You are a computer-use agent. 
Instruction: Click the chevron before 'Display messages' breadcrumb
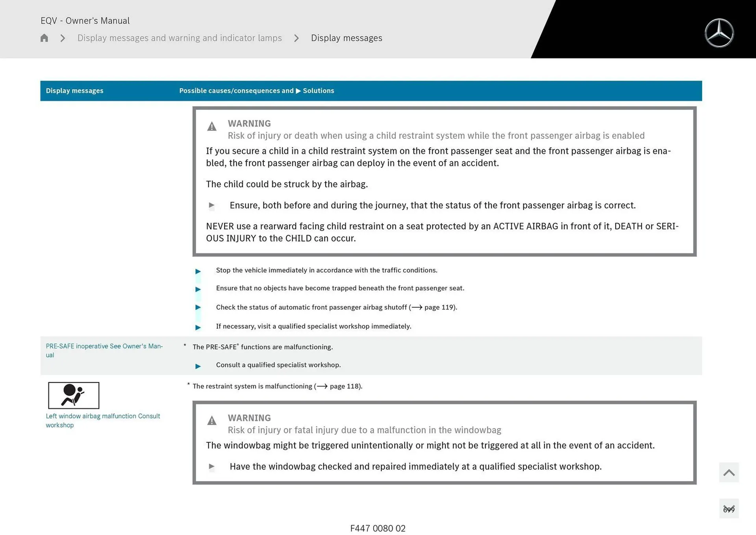(x=296, y=38)
